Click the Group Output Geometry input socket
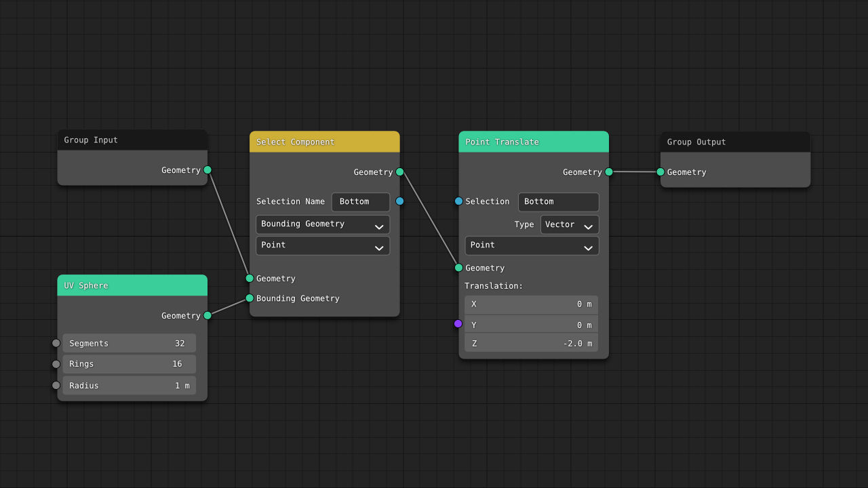 (x=660, y=172)
